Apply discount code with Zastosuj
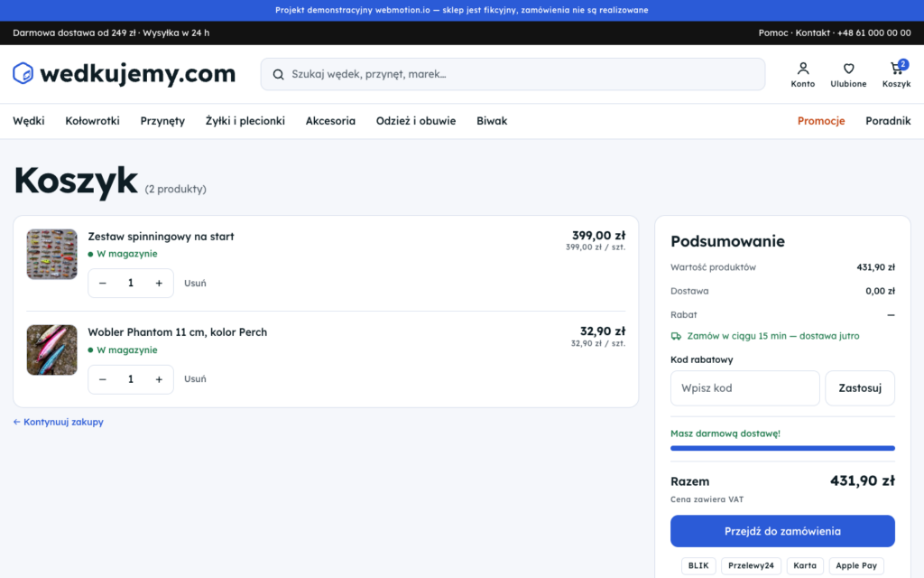This screenshot has width=924, height=578. (x=860, y=388)
